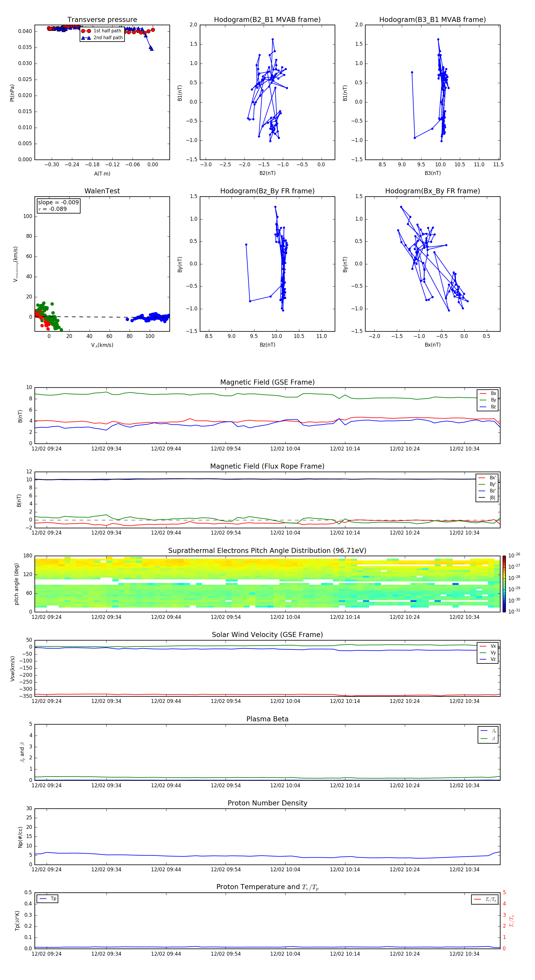Click the Suprathermal Electrons Pitch Angle Distribution title

(x=267, y=551)
